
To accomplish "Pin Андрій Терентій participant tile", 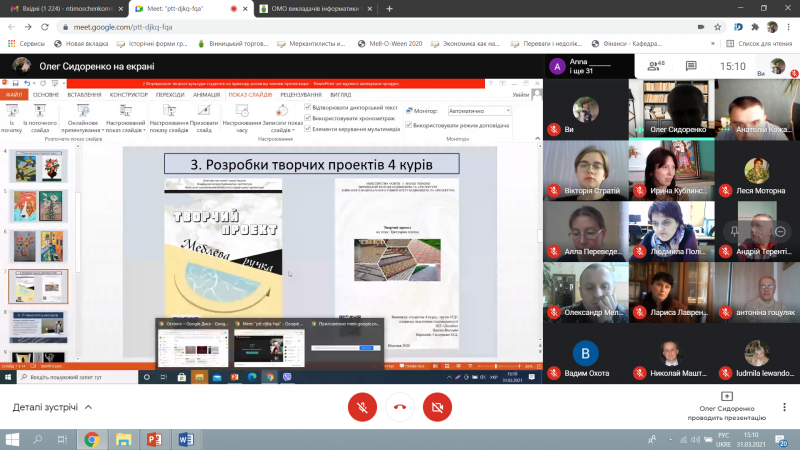I will tap(734, 232).
